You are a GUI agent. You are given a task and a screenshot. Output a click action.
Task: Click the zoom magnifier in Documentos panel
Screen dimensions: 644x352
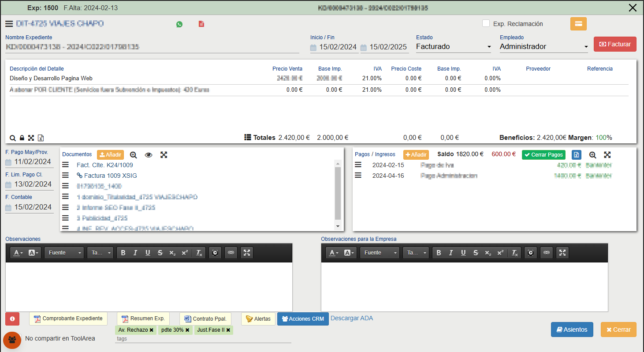[134, 155]
